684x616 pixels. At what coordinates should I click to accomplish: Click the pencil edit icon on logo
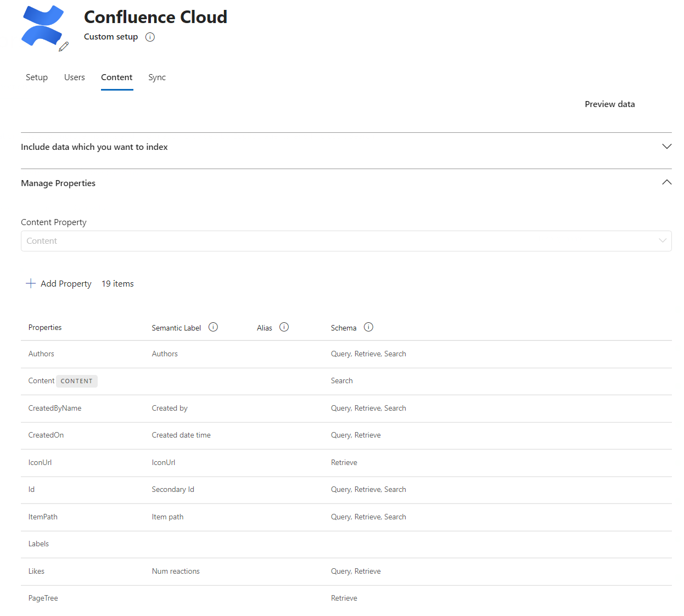pyautogui.click(x=64, y=47)
